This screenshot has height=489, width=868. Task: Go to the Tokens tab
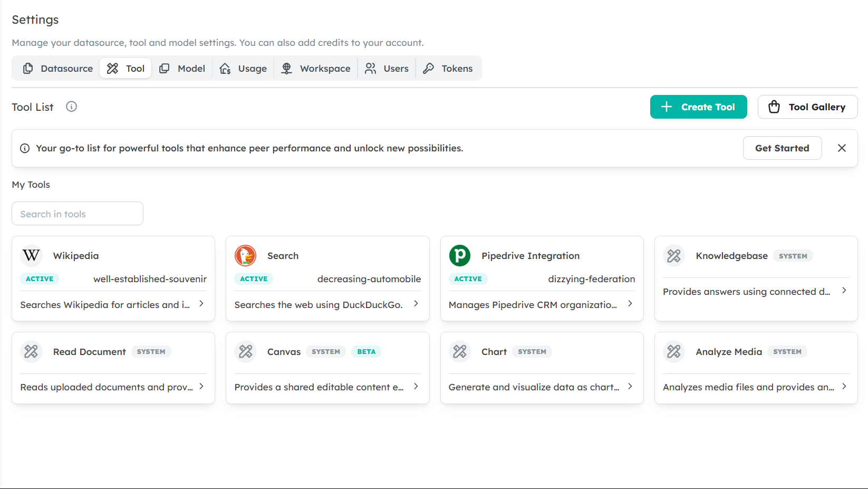point(448,69)
